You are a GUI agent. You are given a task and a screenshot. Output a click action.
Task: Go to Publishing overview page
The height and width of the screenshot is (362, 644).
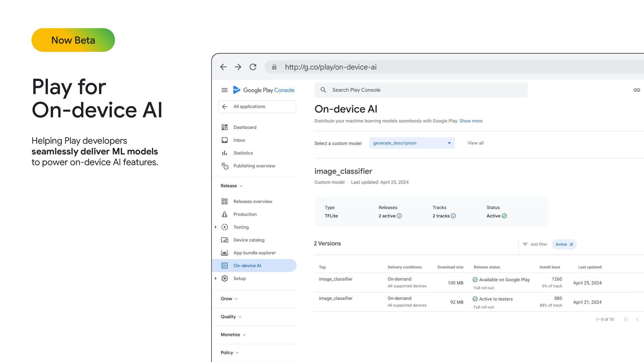pyautogui.click(x=254, y=166)
